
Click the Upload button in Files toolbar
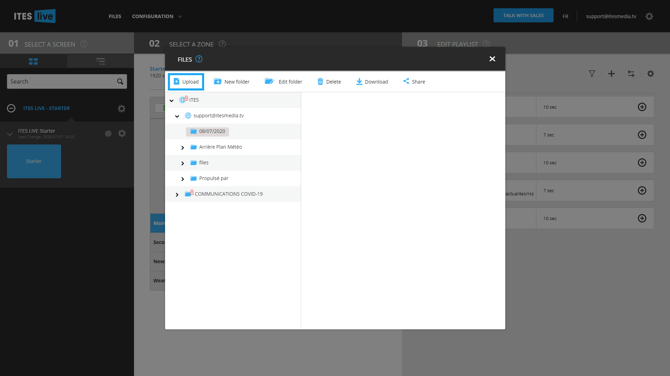coord(186,82)
